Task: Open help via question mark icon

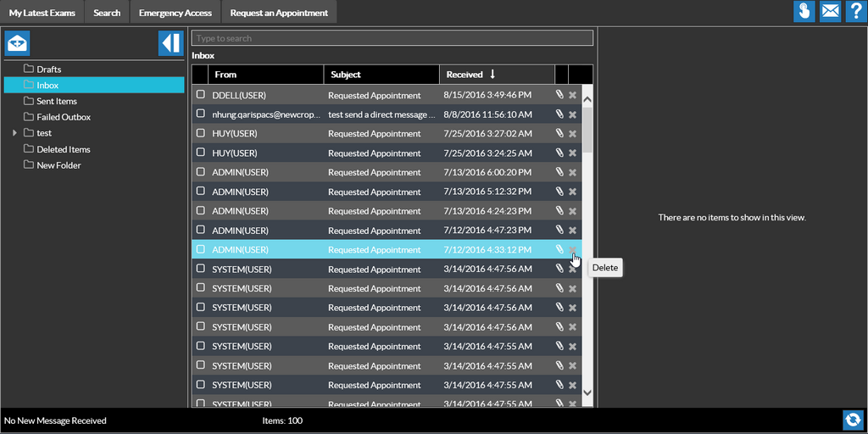Action: (x=855, y=12)
